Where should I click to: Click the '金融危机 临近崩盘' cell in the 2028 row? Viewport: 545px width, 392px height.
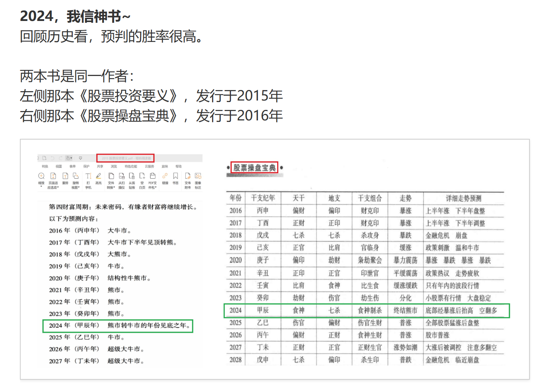click(x=452, y=360)
